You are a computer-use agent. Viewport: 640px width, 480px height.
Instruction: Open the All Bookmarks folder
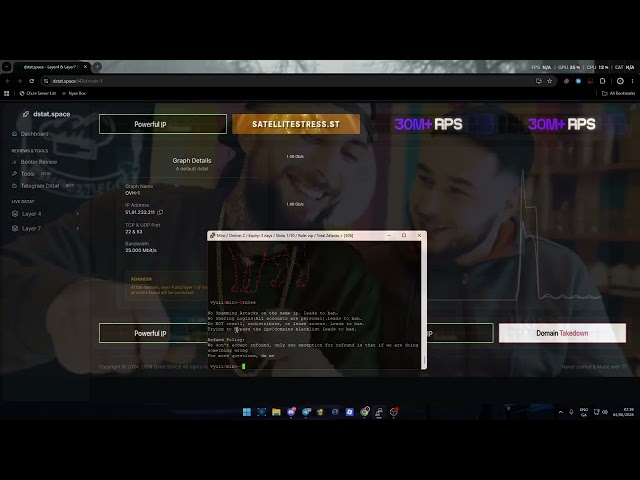click(x=618, y=93)
